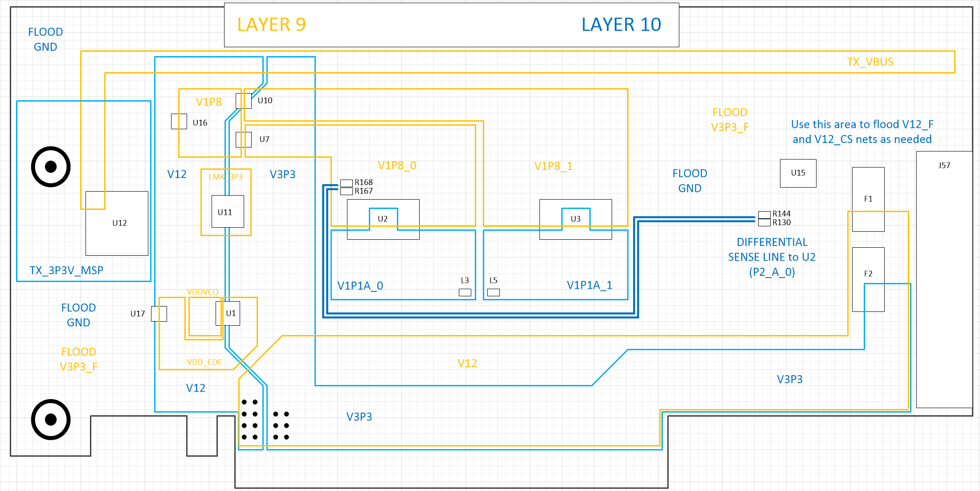
Task: Select FLOOD GND label beside U17
Action: coord(78,315)
